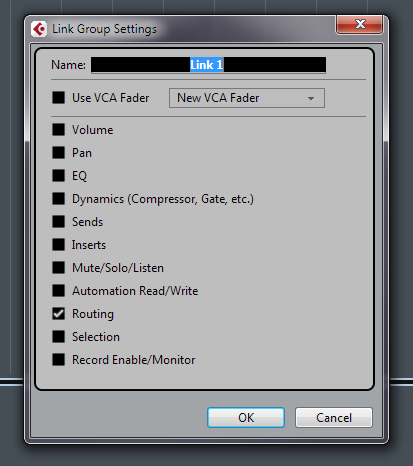413x466 pixels.
Task: Check the Inserts option
Action: (58, 245)
